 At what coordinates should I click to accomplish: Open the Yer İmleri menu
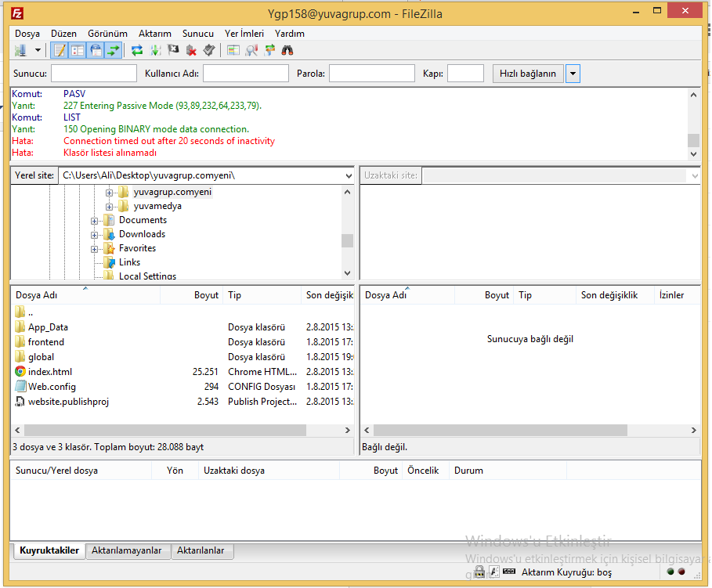click(x=244, y=34)
